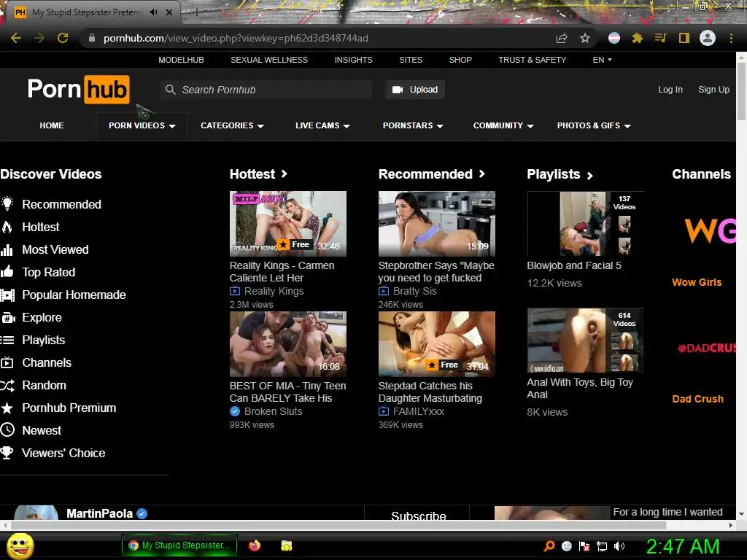Expand the EN language dropdown
This screenshot has height=560, width=747.
tap(602, 60)
